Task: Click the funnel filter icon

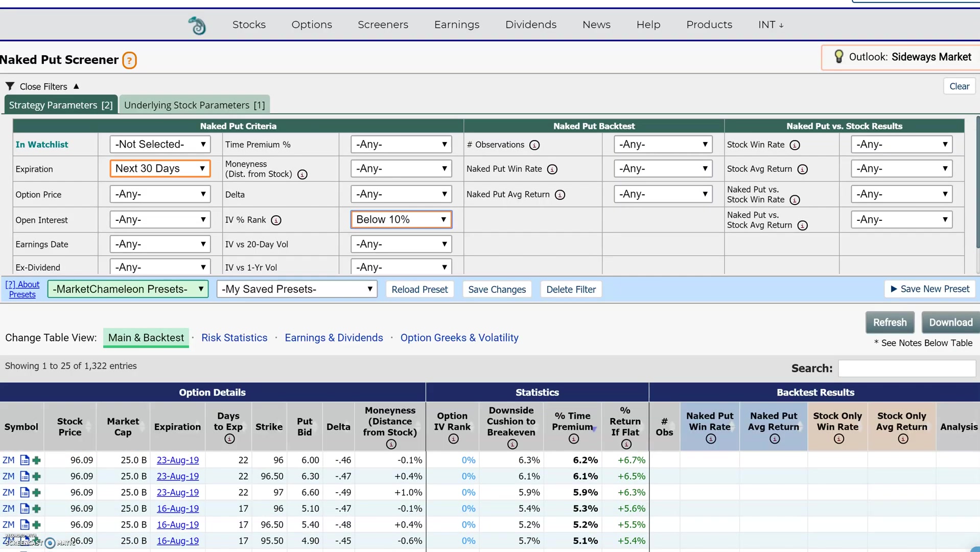Action: coord(10,86)
